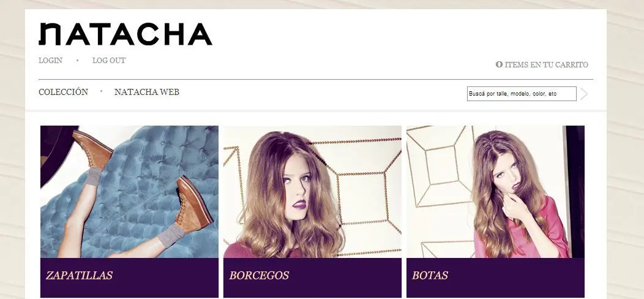Screen dimensions: 644x299
Task: Select the ZAPATILLAS category title
Action: [x=79, y=275]
